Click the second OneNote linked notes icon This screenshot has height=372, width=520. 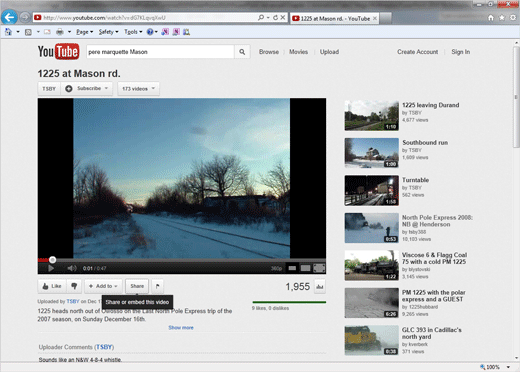[x=176, y=32]
